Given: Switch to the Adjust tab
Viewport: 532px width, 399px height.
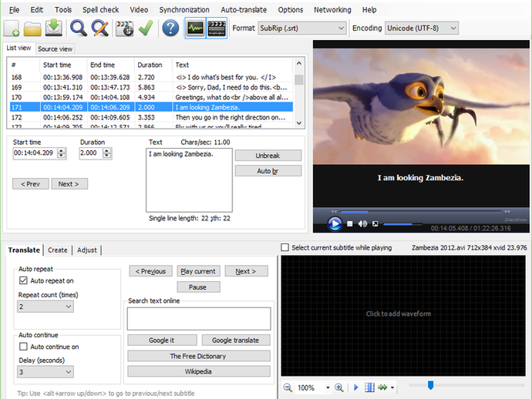Looking at the screenshot, I should [x=87, y=250].
